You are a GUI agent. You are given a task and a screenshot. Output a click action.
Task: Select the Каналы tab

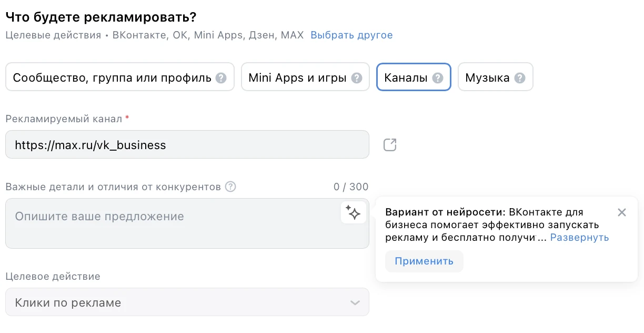(x=414, y=77)
